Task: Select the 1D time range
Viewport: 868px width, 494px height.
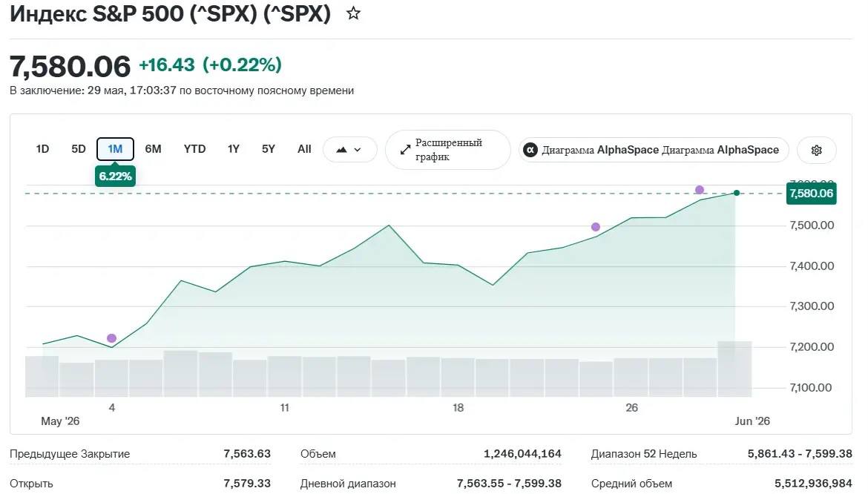Action: click(42, 149)
